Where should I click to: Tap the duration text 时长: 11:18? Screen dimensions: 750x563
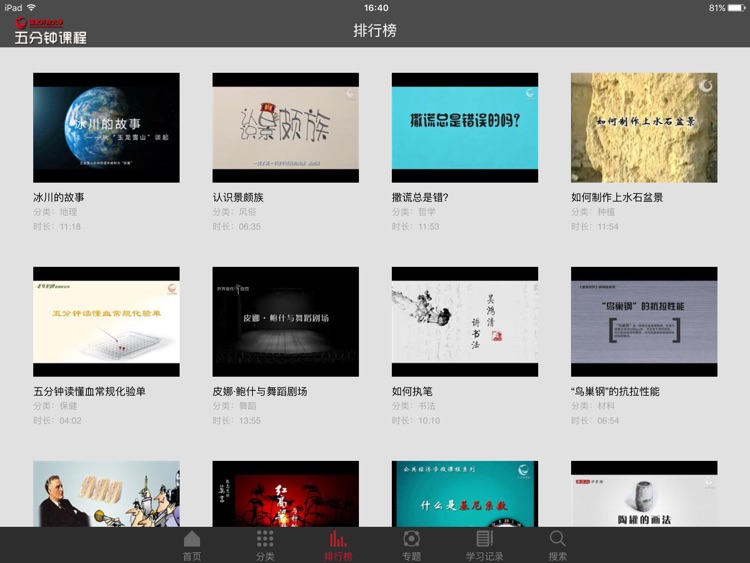57,227
